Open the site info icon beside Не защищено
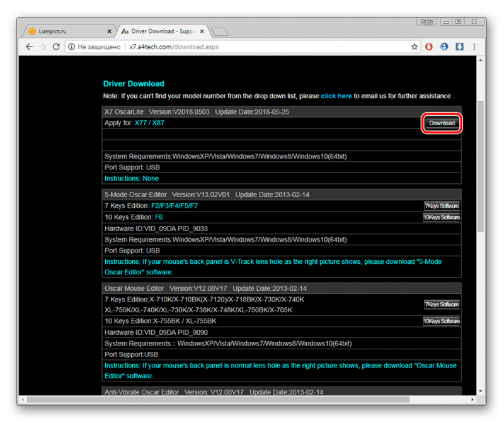 click(x=71, y=47)
